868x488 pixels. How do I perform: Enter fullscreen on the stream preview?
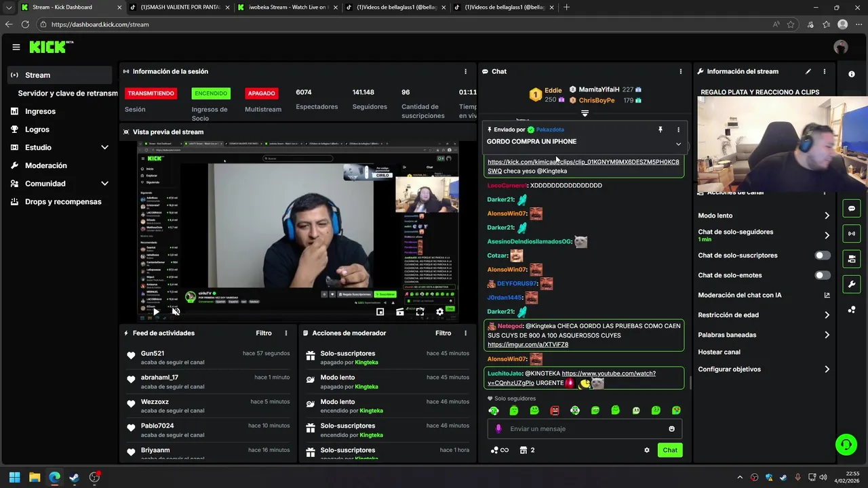coord(420,312)
